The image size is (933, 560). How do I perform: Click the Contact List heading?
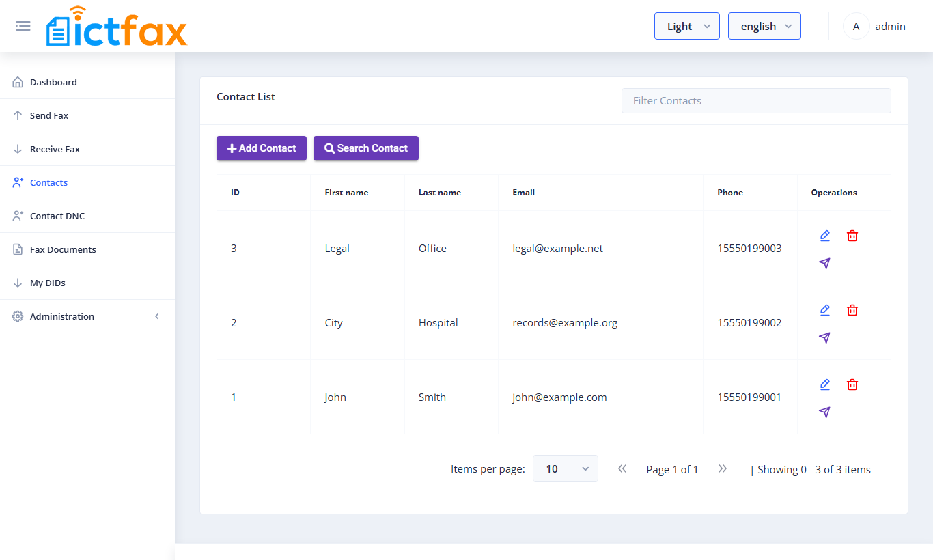tap(246, 97)
